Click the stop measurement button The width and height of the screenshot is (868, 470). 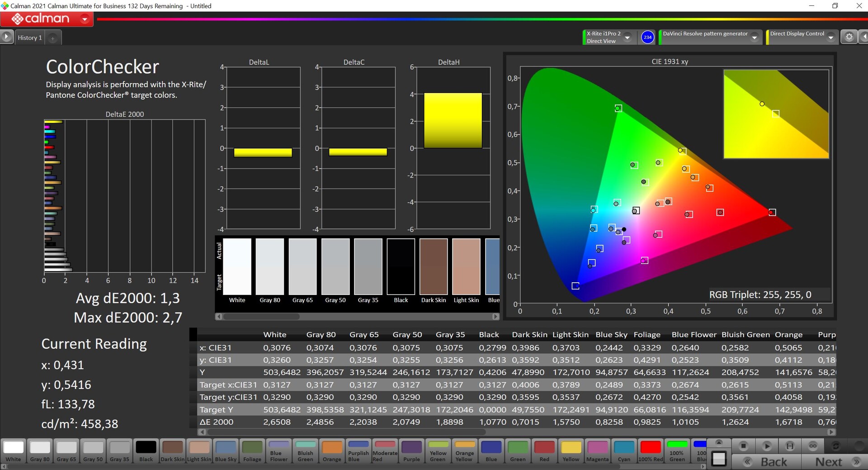pyautogui.click(x=743, y=446)
